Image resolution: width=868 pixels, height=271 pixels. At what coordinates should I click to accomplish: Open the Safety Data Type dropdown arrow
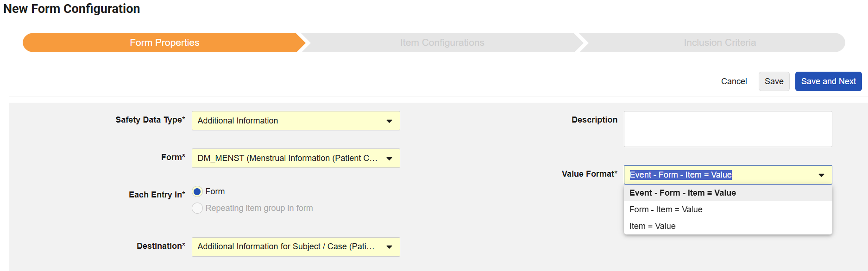click(x=389, y=121)
